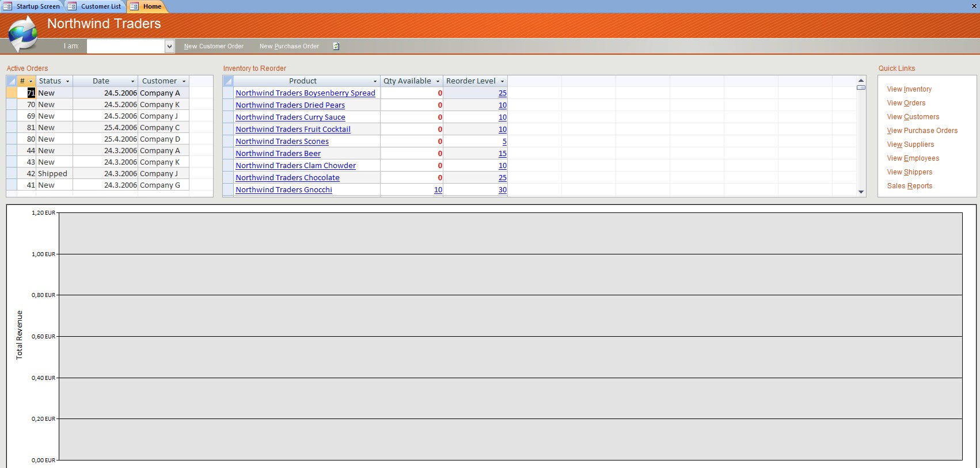Click the Total Revenue chart area

tap(510, 336)
